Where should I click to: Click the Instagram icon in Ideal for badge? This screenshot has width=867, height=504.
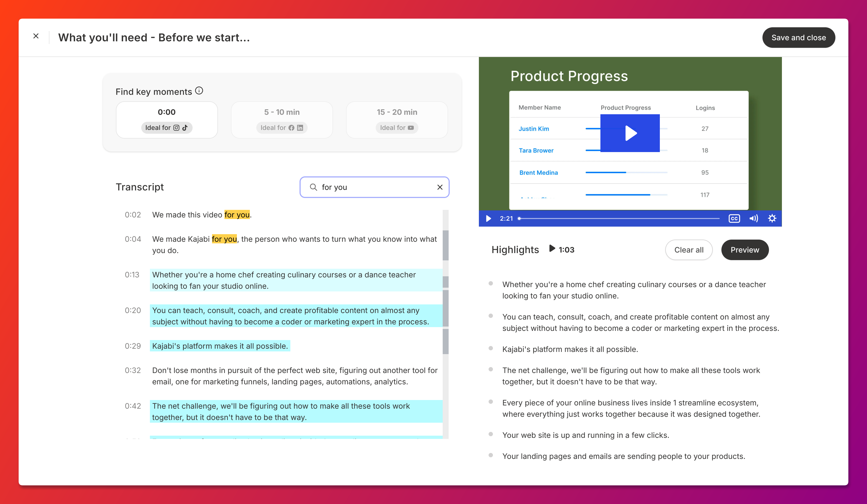click(176, 128)
